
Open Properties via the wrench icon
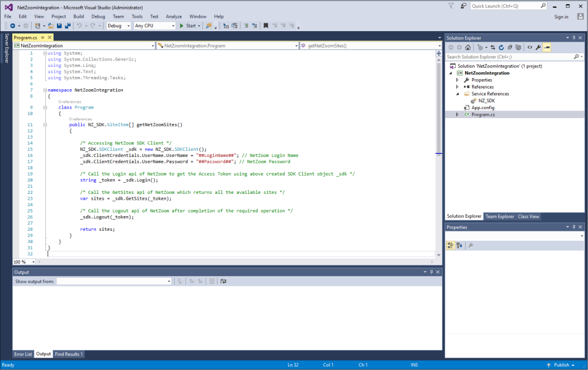pos(538,48)
